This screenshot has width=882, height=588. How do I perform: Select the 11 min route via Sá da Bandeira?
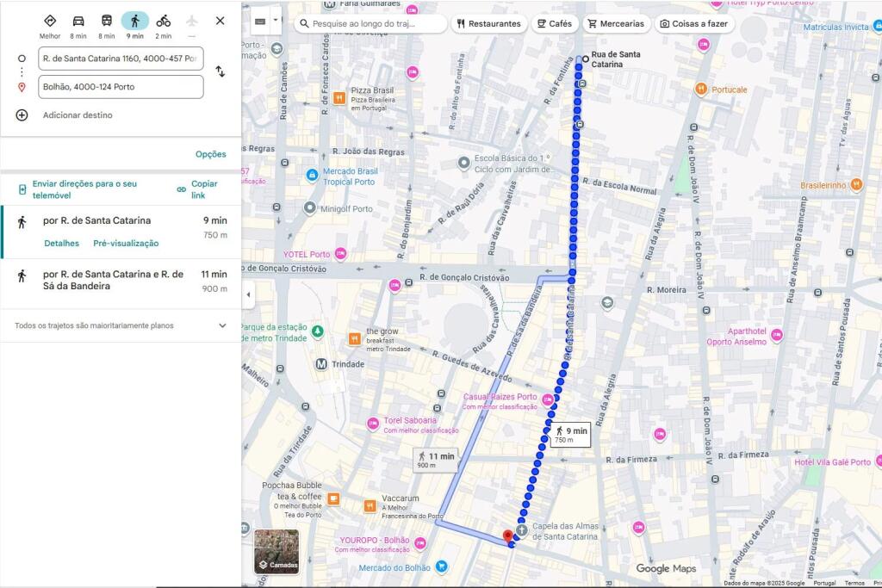121,280
